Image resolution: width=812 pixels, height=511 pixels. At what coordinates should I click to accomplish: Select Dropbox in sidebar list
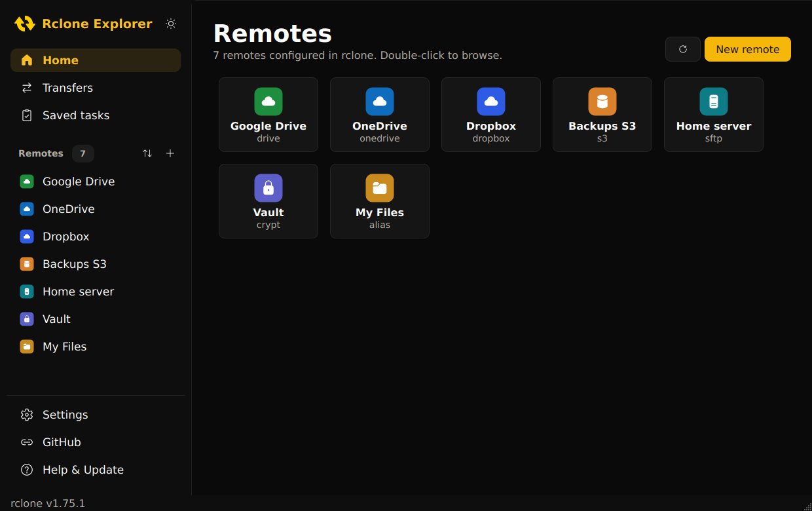click(x=96, y=237)
